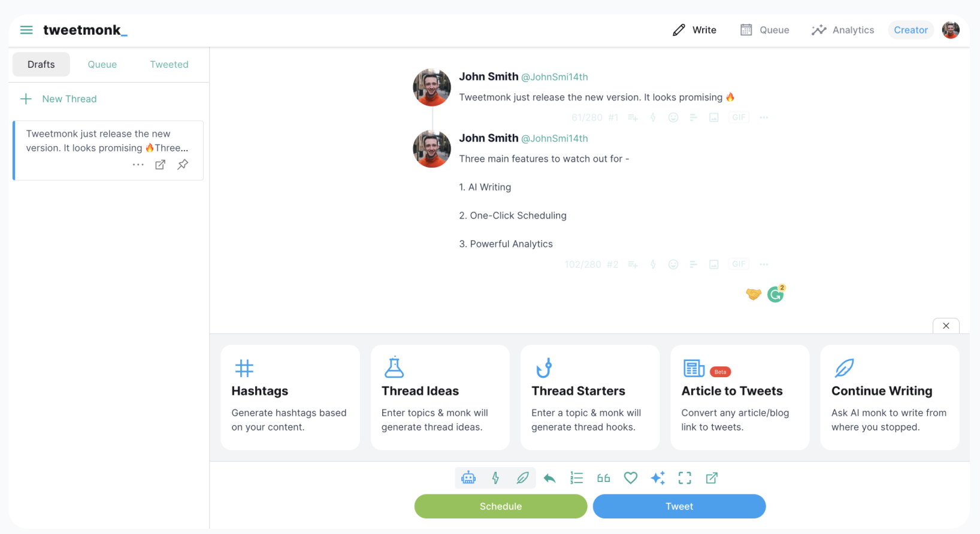Toggle the AI robot tool in bottom toolbar
This screenshot has width=980, height=534.
tap(468, 478)
